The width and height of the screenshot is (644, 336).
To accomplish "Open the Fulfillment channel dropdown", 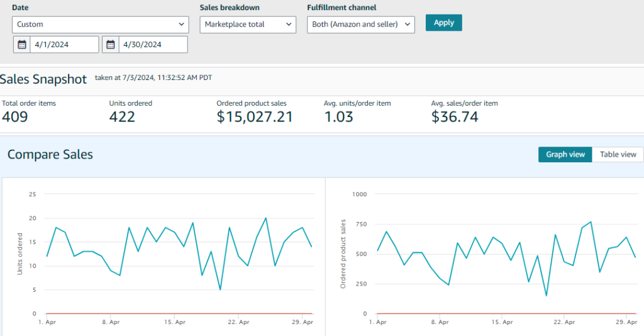I will 361,25.
